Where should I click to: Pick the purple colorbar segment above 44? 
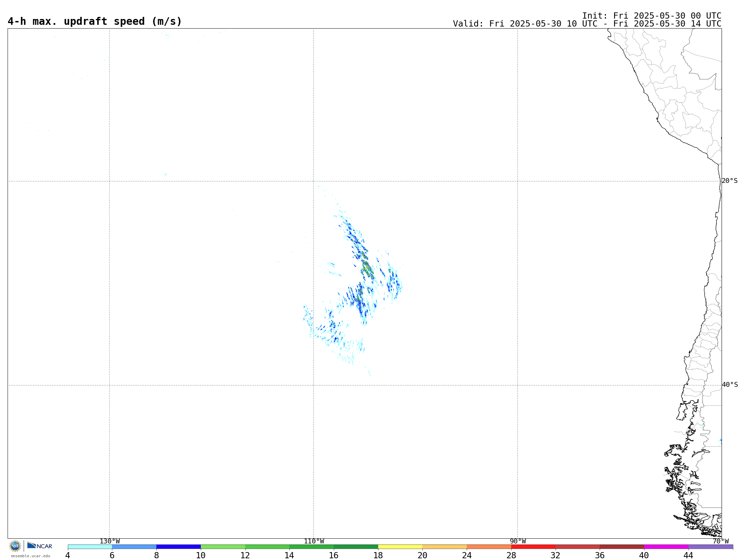(711, 547)
